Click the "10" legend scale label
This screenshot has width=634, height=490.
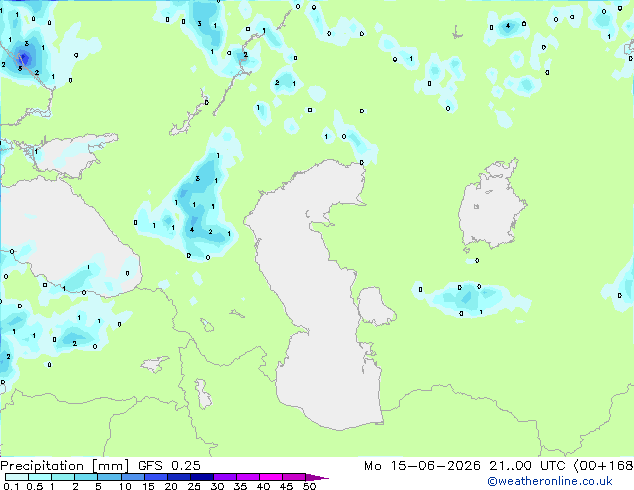tap(125, 486)
